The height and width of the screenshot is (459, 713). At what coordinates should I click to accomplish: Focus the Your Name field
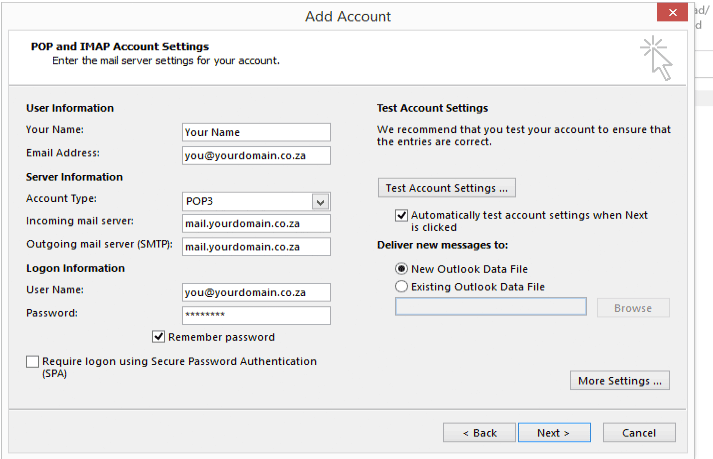(256, 132)
